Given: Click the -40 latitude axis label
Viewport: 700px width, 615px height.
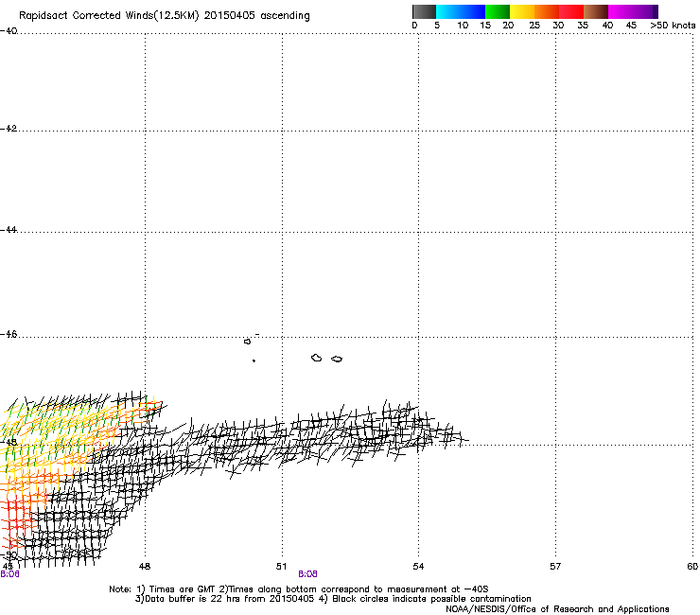Looking at the screenshot, I should coord(9,31).
